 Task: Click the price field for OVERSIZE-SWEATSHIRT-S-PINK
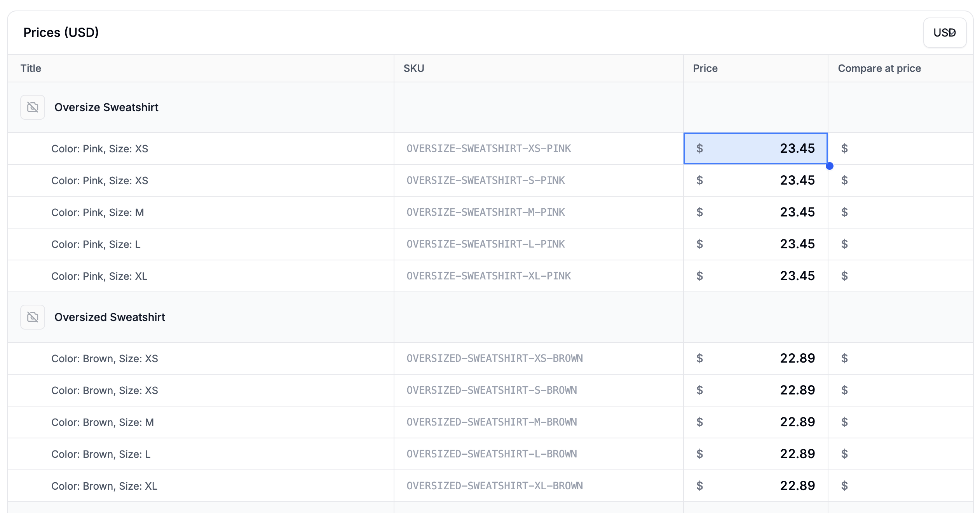tap(755, 180)
